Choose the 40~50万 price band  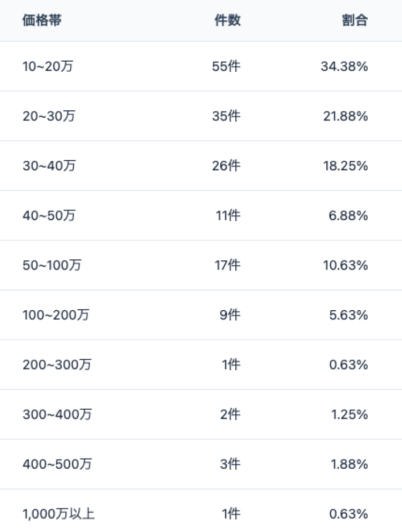[49, 216]
